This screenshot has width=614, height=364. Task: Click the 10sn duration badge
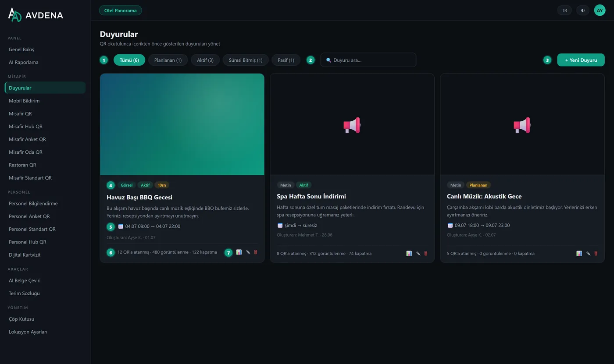(162, 185)
